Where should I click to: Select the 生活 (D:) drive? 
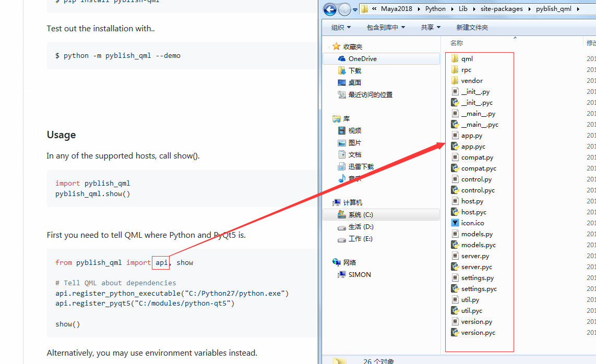pos(355,227)
